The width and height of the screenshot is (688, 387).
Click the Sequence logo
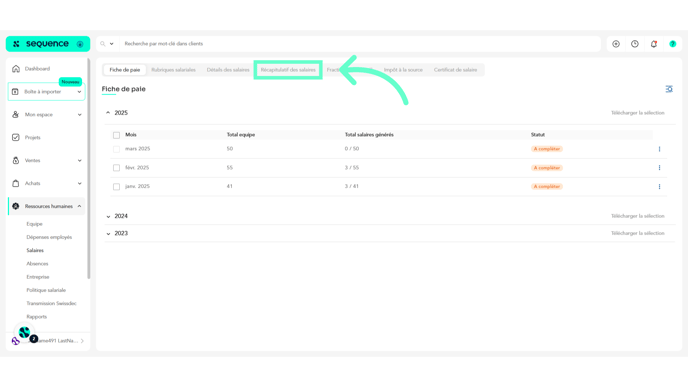point(41,44)
